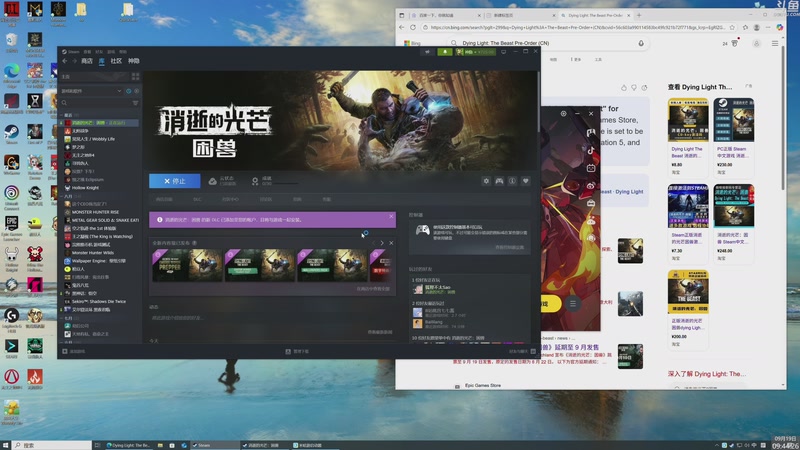Select Sekiro Shadows Die Twice in library

click(x=98, y=302)
